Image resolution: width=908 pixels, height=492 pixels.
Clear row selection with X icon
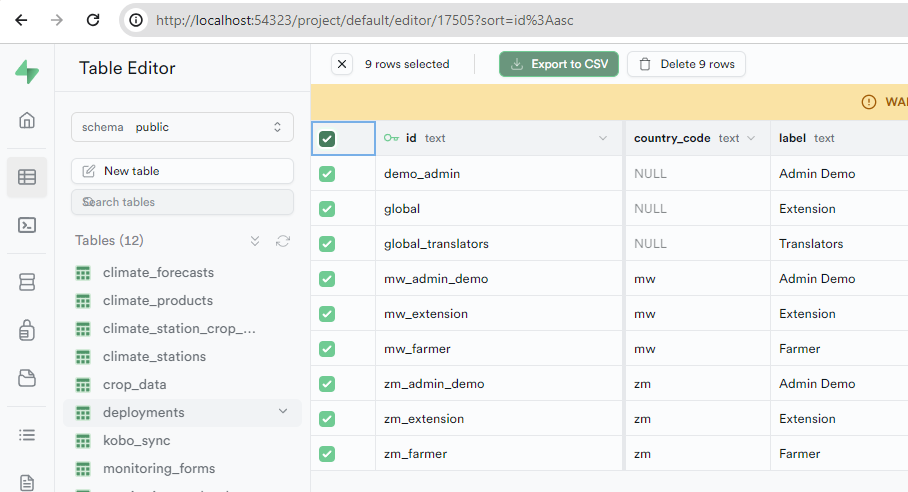click(x=342, y=64)
